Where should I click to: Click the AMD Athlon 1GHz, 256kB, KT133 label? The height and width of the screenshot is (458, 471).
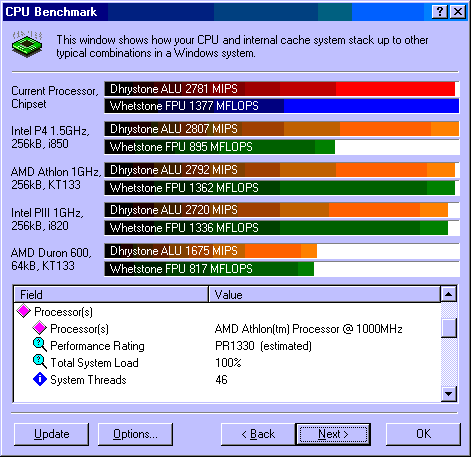(56, 178)
